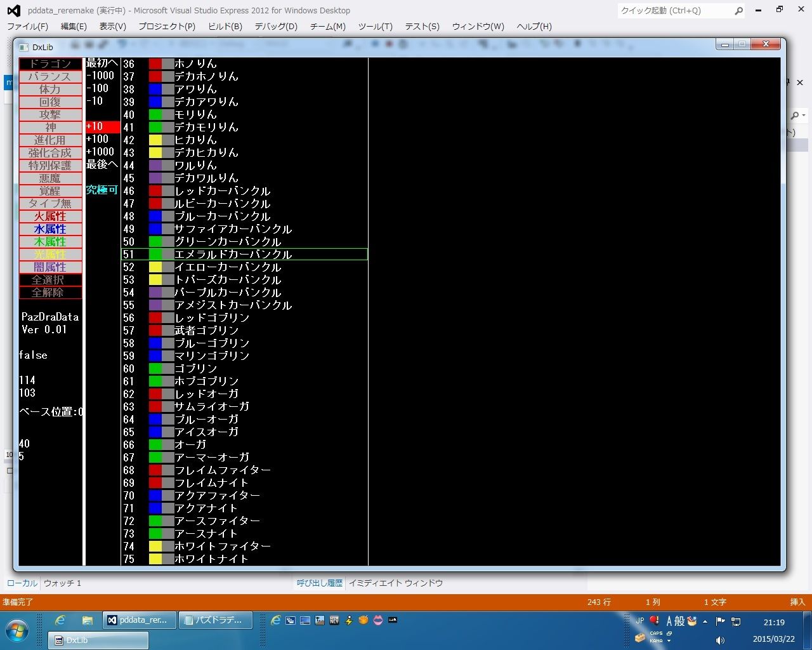Switch to the ウォッチ 1 tab

[x=62, y=583]
